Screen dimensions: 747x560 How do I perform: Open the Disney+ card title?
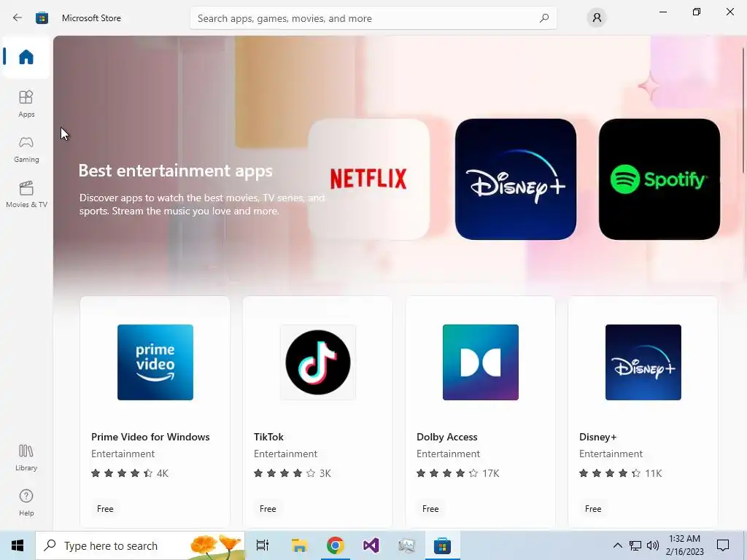click(598, 437)
